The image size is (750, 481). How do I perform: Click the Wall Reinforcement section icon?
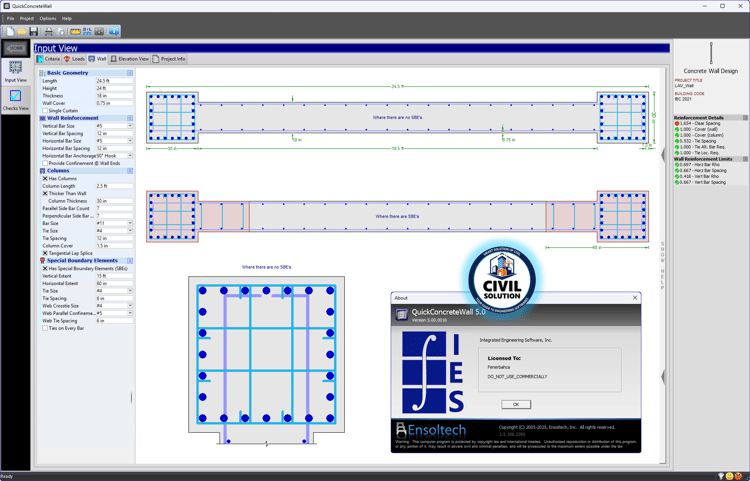(x=42, y=118)
